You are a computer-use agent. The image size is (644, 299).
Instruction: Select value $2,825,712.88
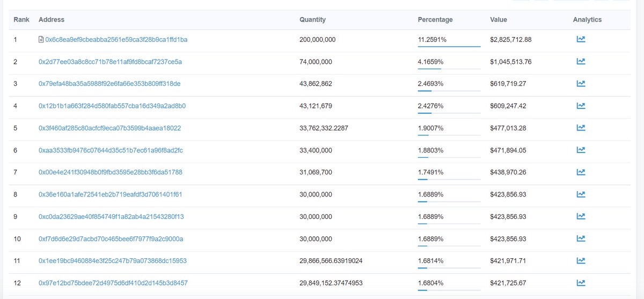click(x=511, y=40)
